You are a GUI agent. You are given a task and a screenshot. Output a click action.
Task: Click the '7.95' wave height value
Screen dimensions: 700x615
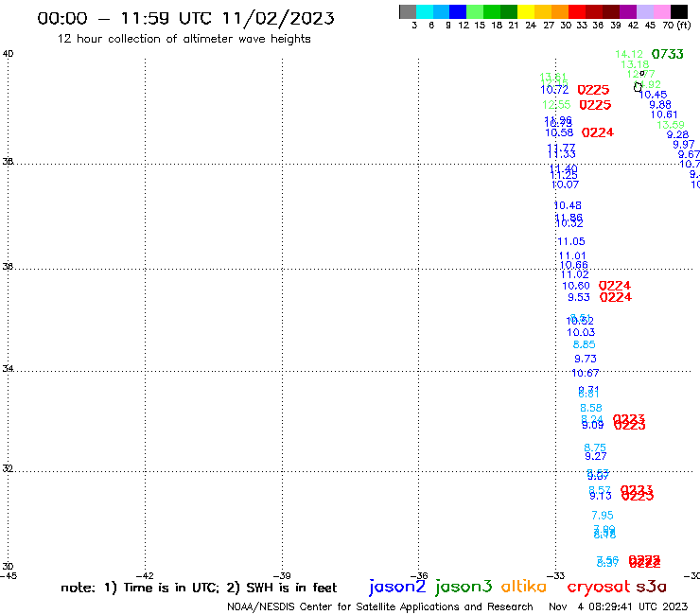[x=603, y=516]
